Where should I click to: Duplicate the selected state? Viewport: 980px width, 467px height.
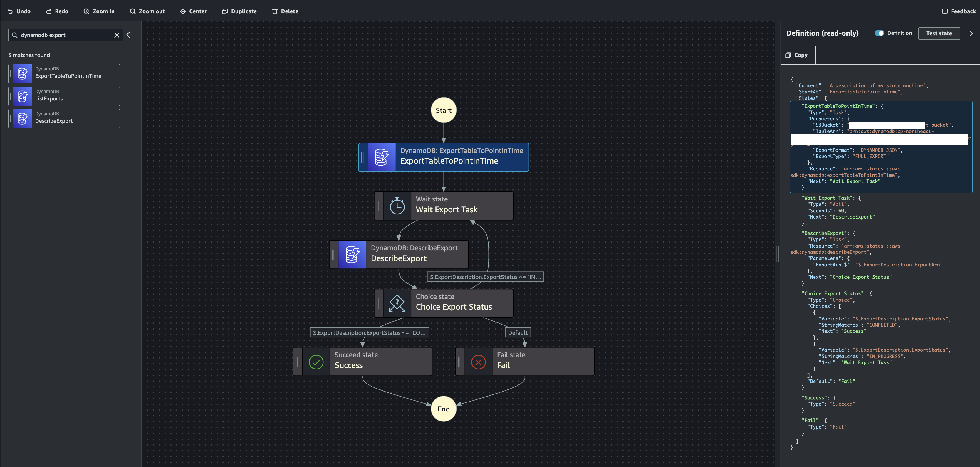pyautogui.click(x=240, y=11)
